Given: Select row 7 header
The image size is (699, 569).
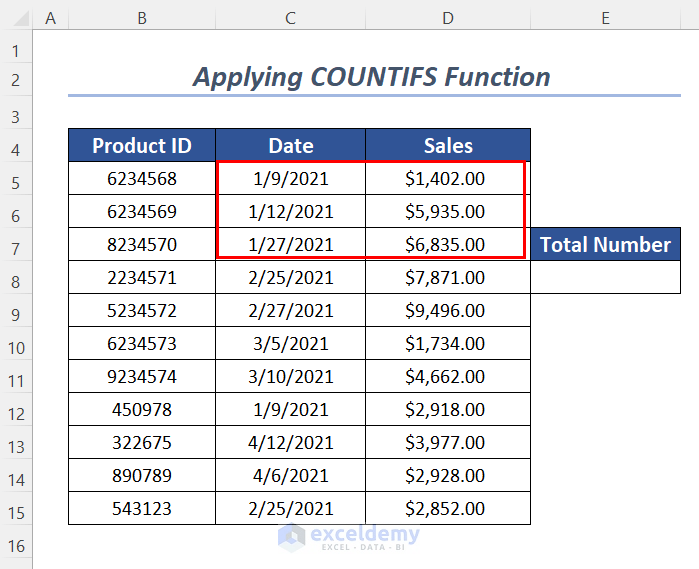Looking at the screenshot, I should [x=16, y=244].
